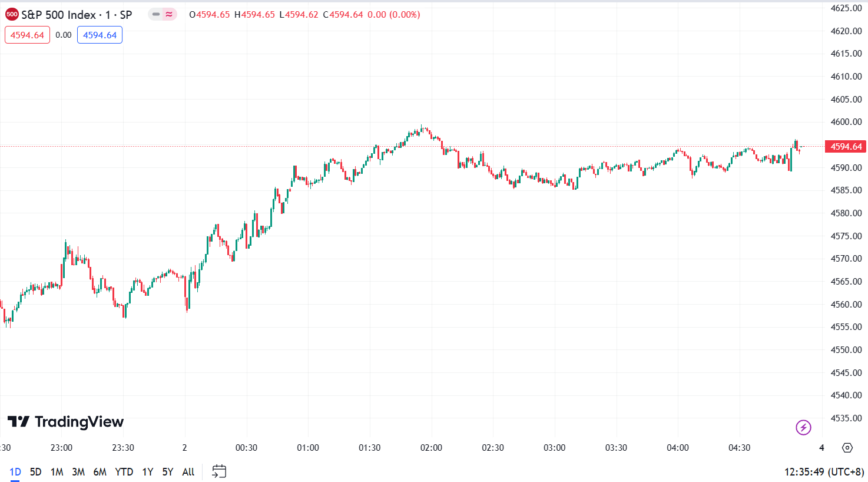Viewport: 868px width, 482px height.
Task: Show All historical data range
Action: (188, 472)
